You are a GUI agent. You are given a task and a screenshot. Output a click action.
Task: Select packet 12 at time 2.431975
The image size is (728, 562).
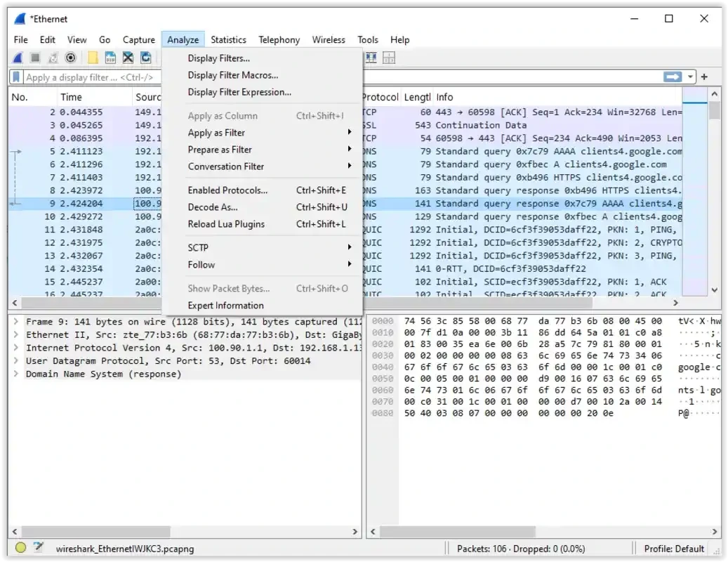[85, 242]
